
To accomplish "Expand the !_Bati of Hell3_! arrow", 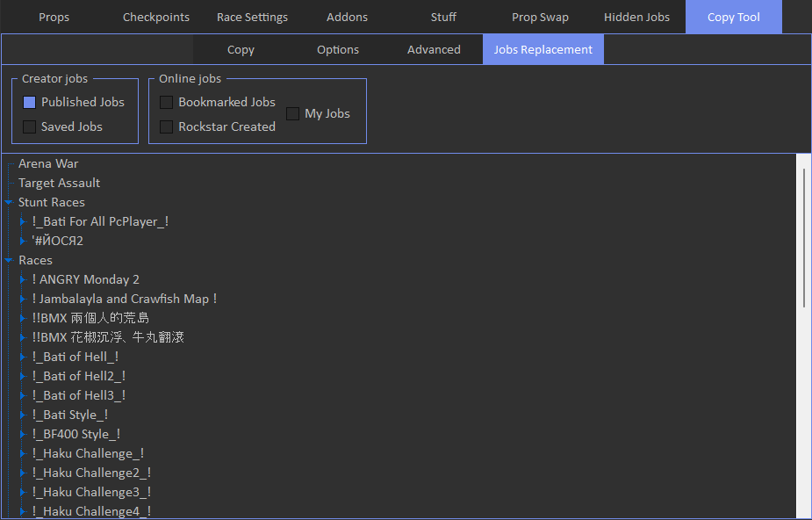I will click(23, 395).
